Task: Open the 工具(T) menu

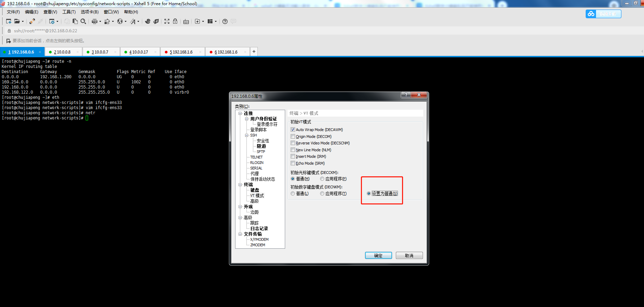Action: click(69, 12)
